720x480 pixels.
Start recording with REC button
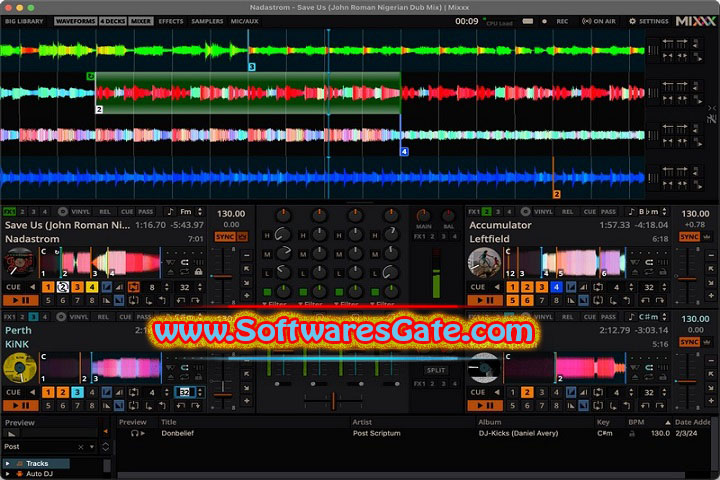tap(562, 21)
